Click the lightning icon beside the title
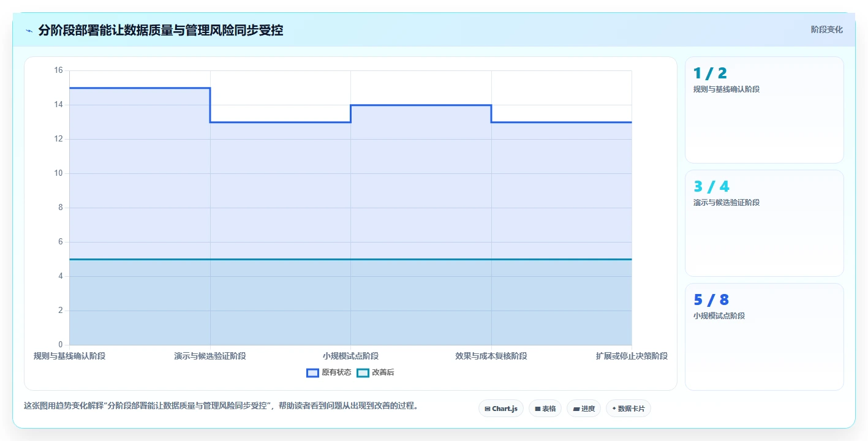The width and height of the screenshot is (868, 441). (29, 31)
